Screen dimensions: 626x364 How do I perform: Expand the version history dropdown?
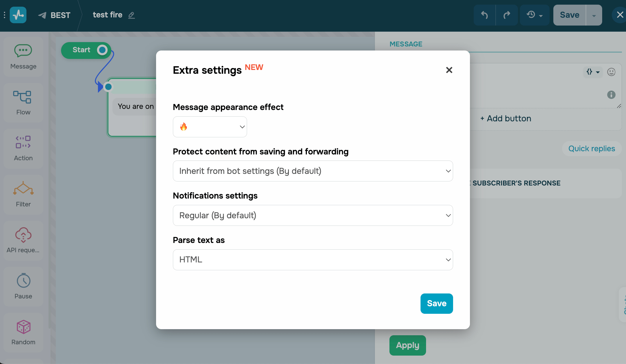point(534,15)
